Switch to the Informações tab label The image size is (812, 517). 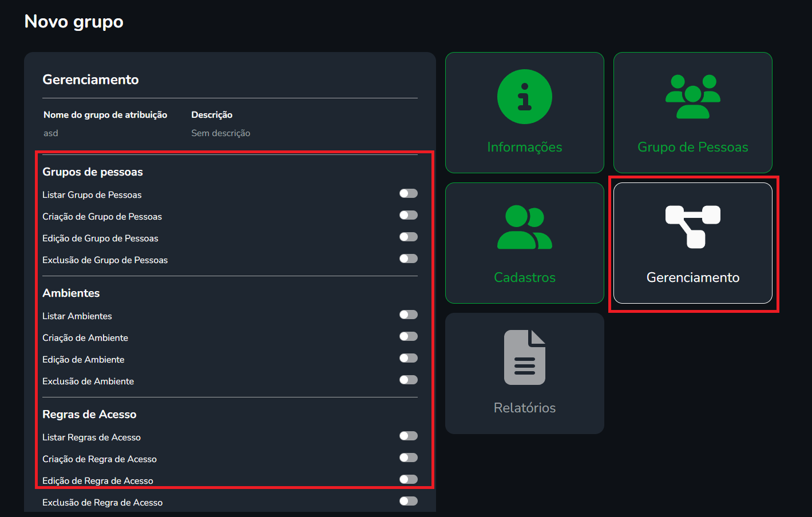coord(524,147)
